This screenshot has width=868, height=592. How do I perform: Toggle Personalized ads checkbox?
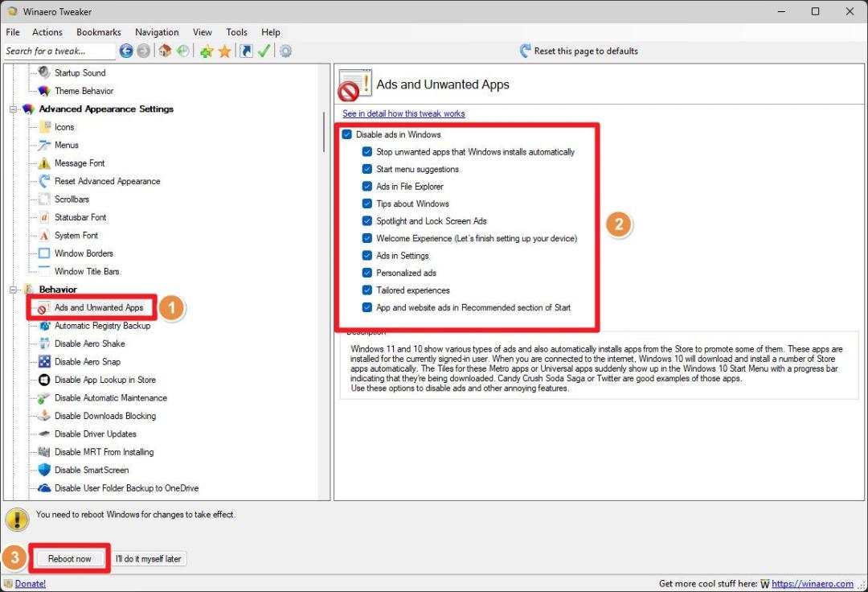pos(367,273)
